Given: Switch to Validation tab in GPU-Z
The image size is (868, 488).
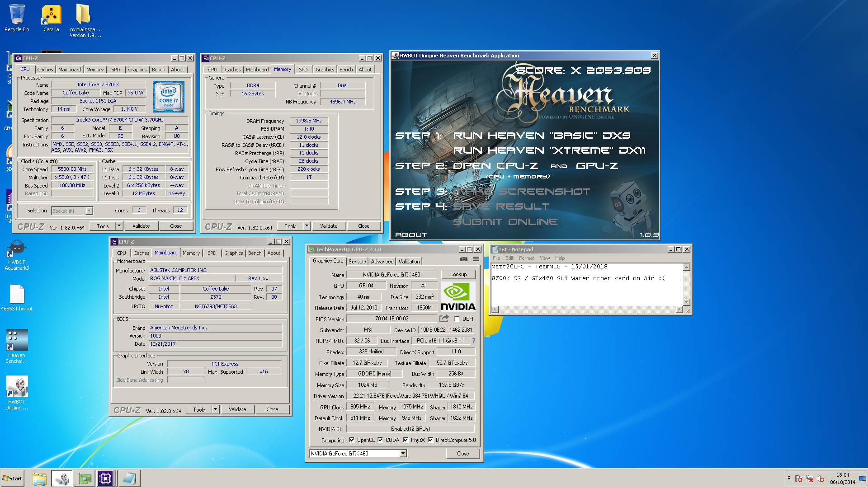Looking at the screenshot, I should (409, 262).
